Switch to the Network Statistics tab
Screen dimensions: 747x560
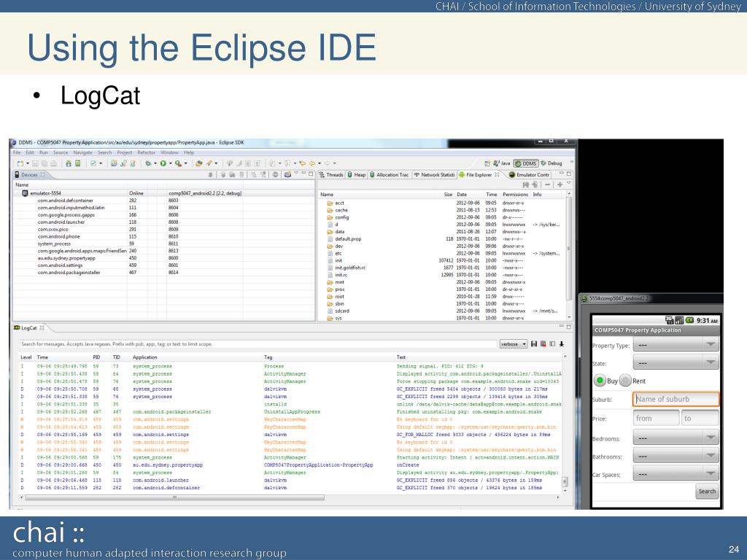(x=434, y=175)
